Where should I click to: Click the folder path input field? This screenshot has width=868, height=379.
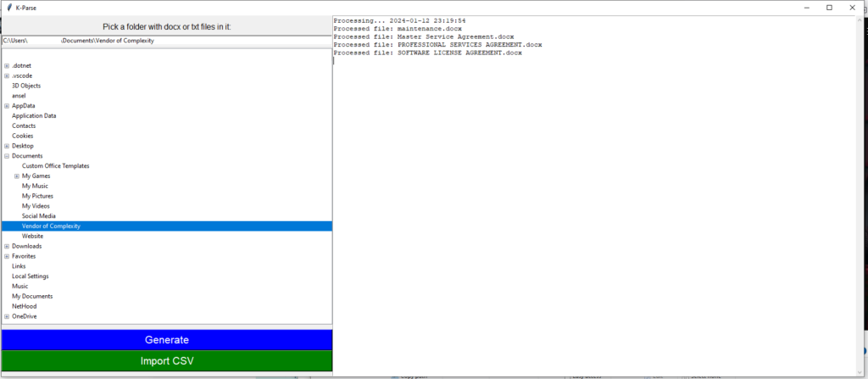[x=166, y=41]
